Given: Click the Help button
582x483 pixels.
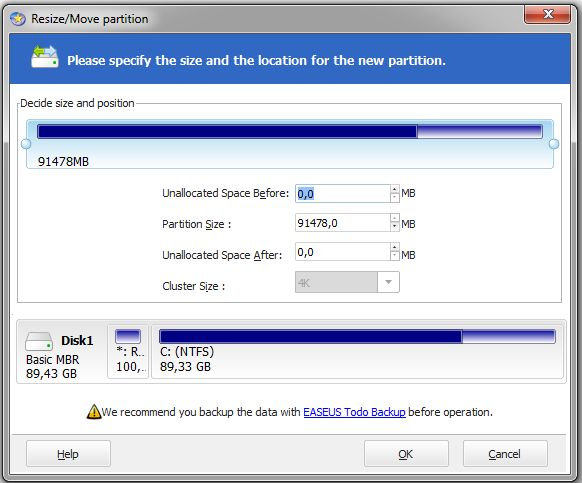Looking at the screenshot, I should pyautogui.click(x=68, y=454).
